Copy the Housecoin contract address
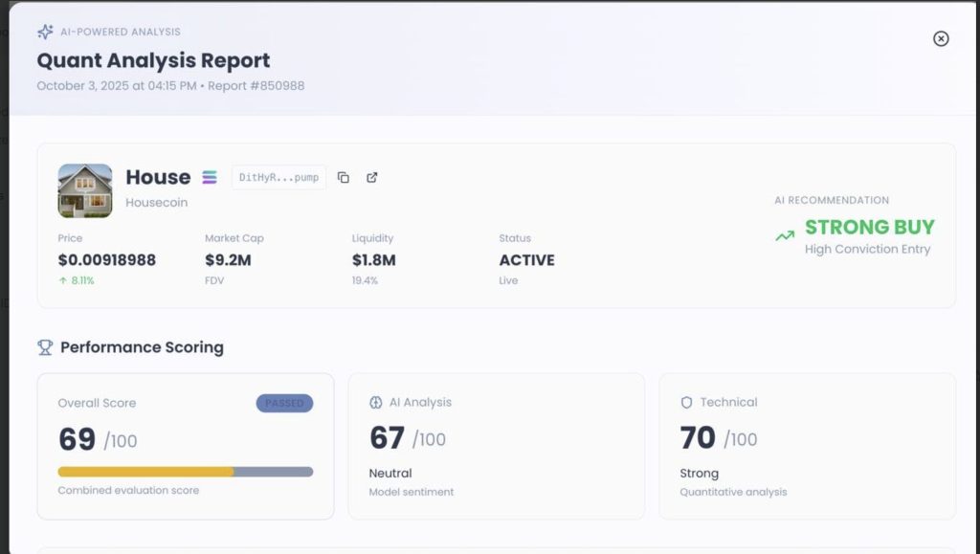This screenshot has height=554, width=980. coord(344,177)
